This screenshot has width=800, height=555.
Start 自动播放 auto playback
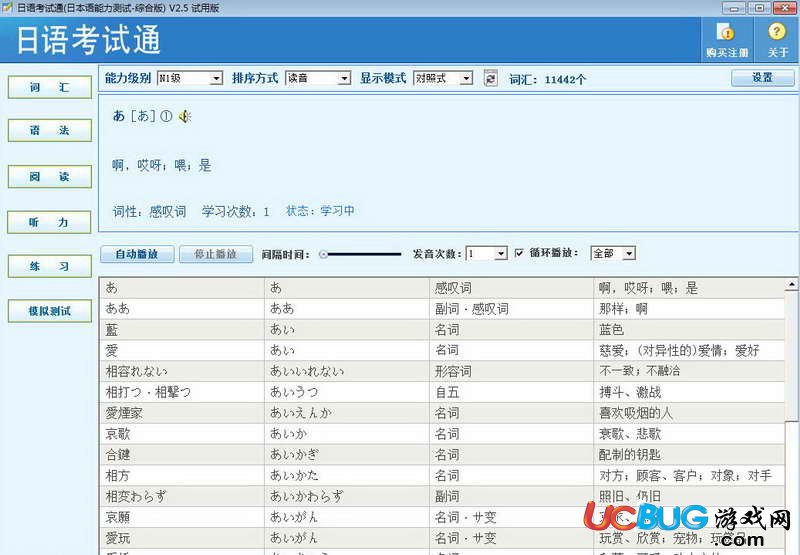coord(137,254)
